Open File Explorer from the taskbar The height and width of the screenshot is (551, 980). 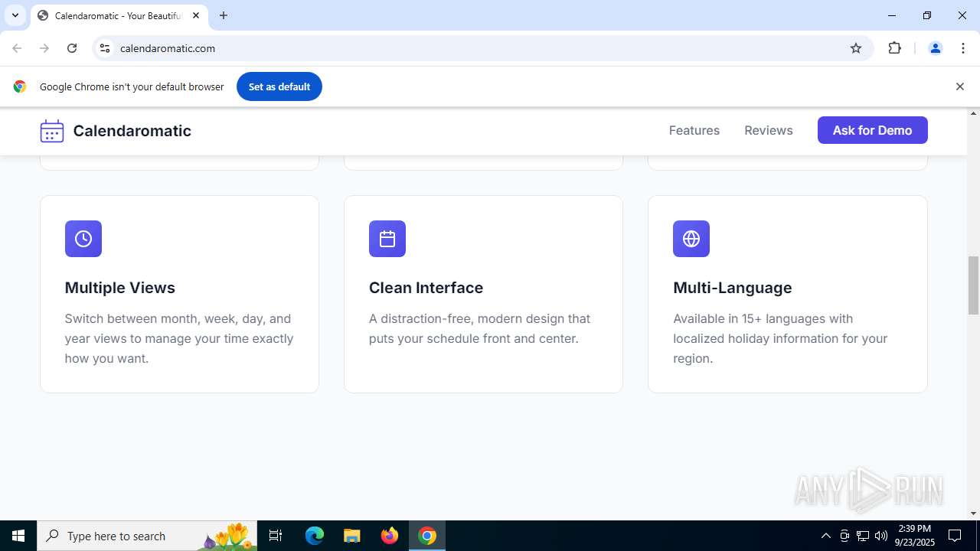coord(351,536)
